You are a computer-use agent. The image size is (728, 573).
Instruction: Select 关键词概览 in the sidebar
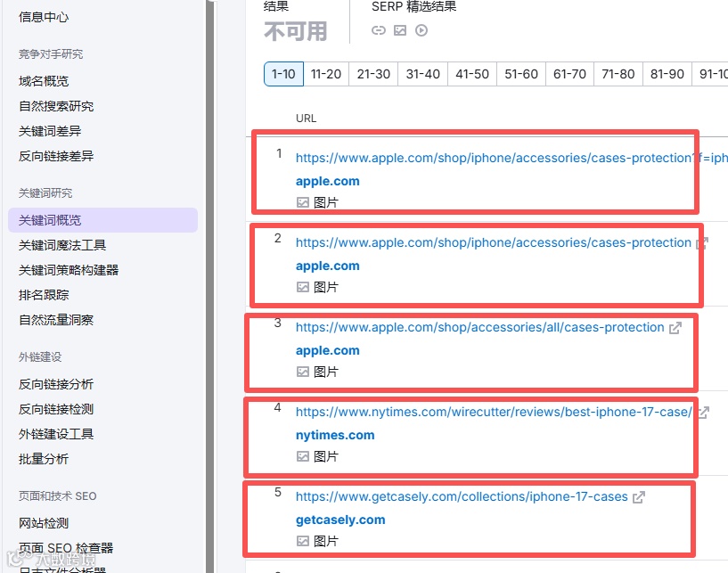click(102, 220)
